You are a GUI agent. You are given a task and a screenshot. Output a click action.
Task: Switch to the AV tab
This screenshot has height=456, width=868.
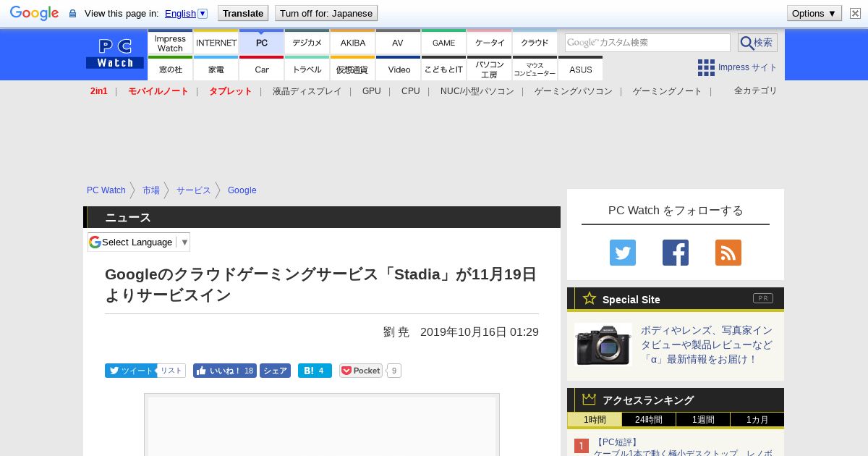click(398, 43)
